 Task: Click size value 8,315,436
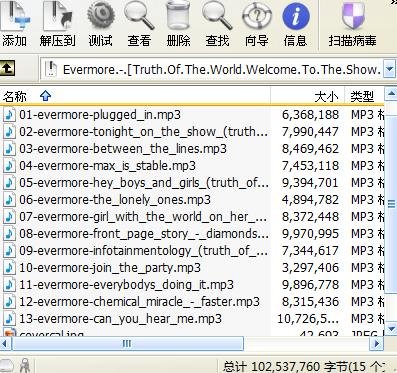click(x=310, y=302)
